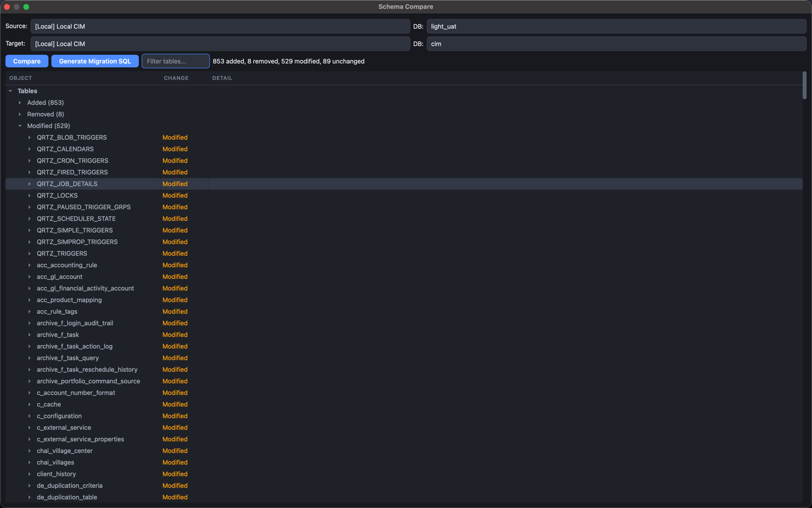This screenshot has height=508, width=812.
Task: Select archive_f_task_reschedule_history row
Action: (404, 370)
